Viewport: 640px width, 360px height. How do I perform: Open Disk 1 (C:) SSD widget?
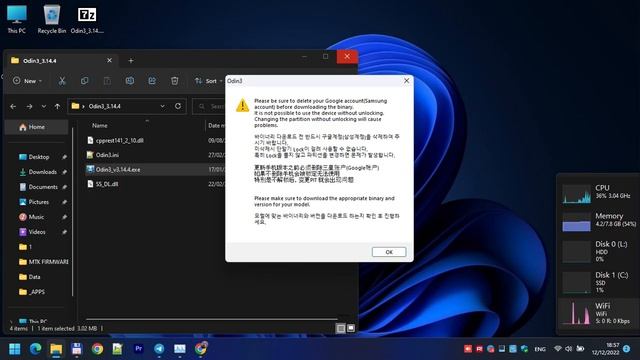point(598,282)
